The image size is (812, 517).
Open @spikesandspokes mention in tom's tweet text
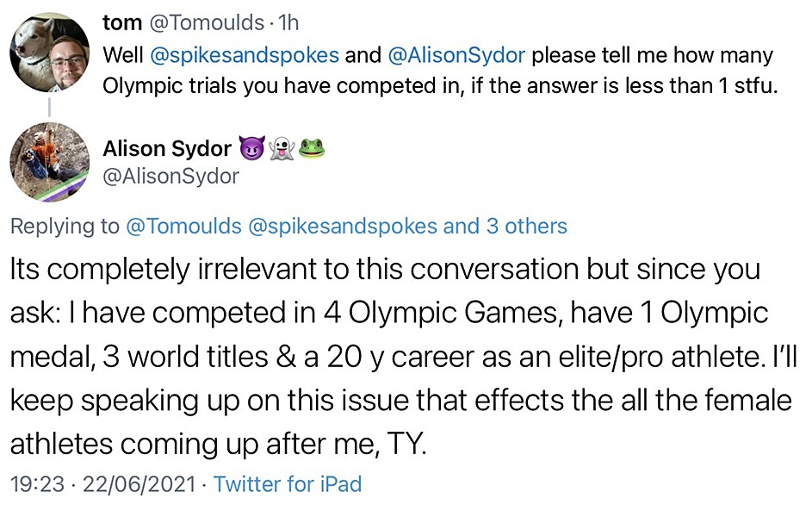click(244, 57)
